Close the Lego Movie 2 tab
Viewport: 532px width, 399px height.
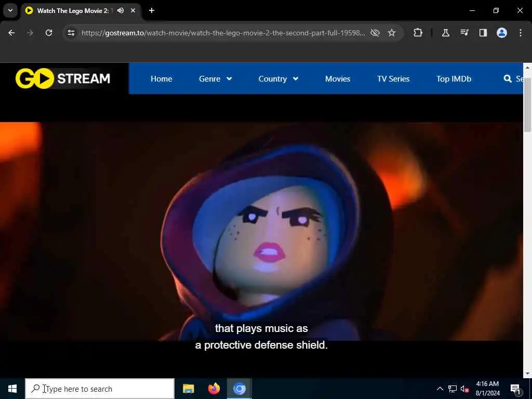pyautogui.click(x=133, y=10)
